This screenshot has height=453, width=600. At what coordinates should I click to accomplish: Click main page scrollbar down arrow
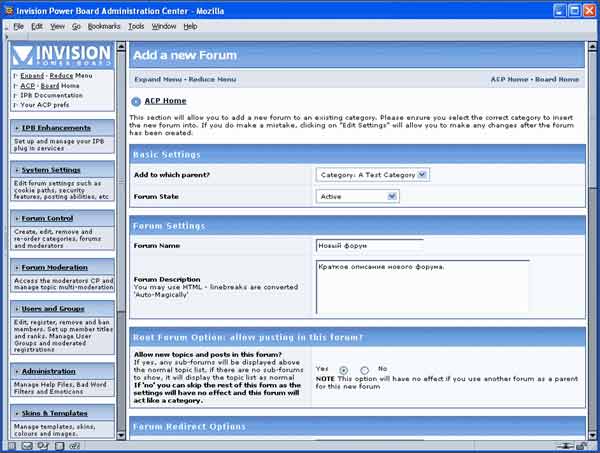point(592,435)
